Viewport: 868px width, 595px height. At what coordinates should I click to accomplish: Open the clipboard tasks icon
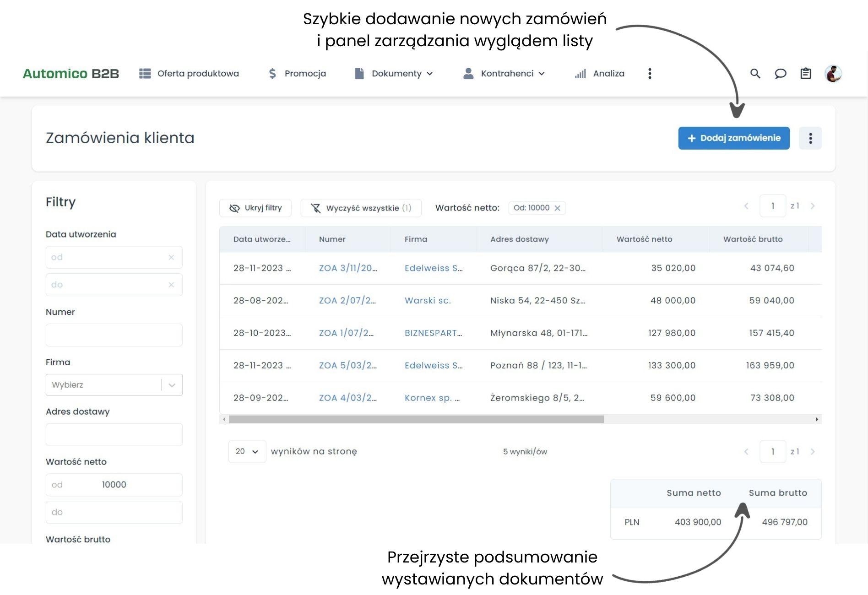(x=805, y=74)
